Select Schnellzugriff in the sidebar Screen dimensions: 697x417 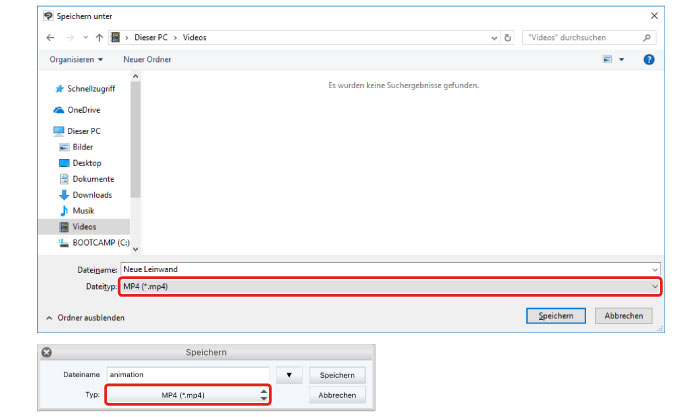click(x=91, y=89)
